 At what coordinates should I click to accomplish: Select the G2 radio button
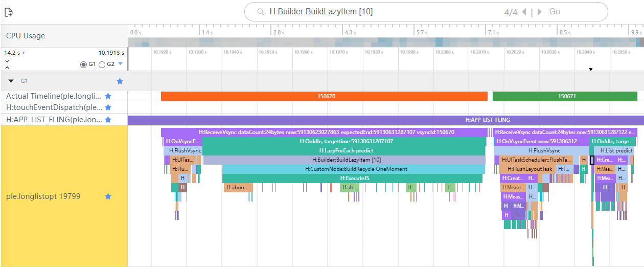(x=102, y=64)
